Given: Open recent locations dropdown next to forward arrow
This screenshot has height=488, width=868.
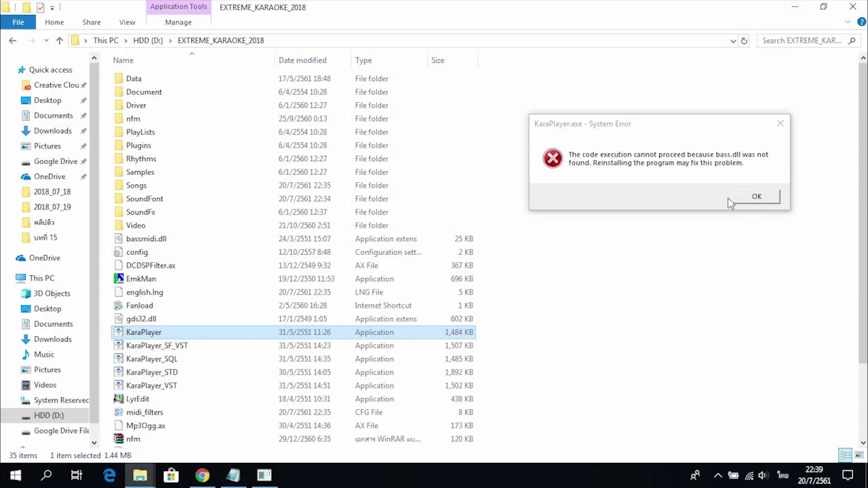Looking at the screenshot, I should 46,41.
